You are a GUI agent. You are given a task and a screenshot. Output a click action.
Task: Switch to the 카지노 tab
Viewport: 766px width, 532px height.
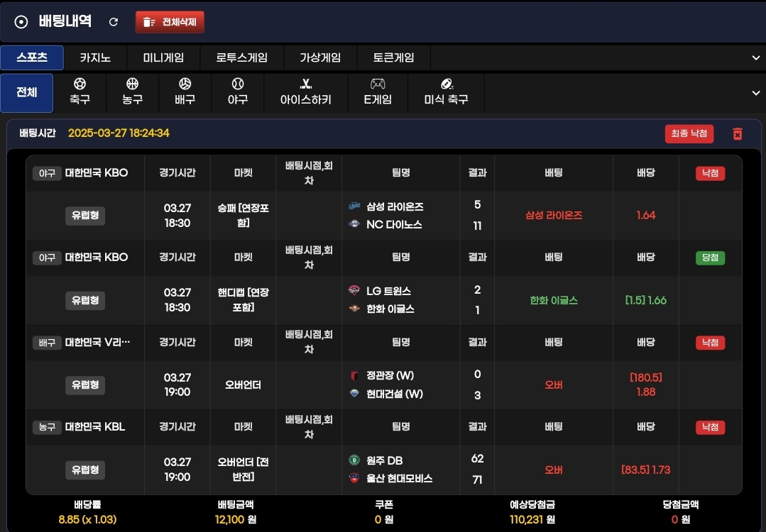click(95, 58)
